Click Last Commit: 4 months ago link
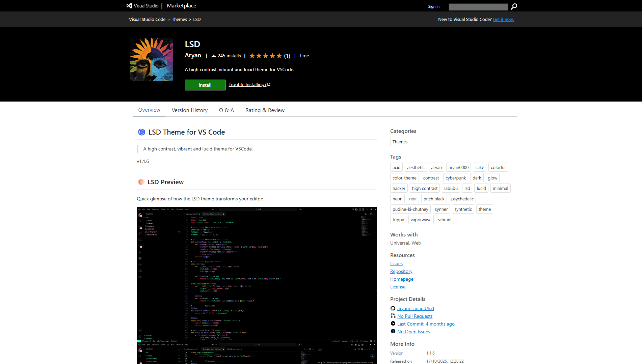The height and width of the screenshot is (364, 642). (426, 324)
